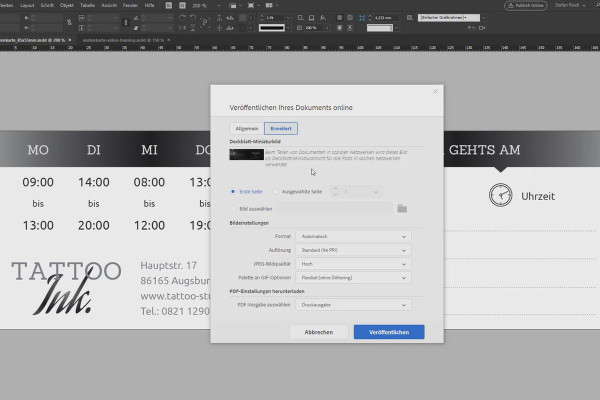Screen dimensions: 600x400
Task: Open the Objekt menu
Action: [x=67, y=5]
